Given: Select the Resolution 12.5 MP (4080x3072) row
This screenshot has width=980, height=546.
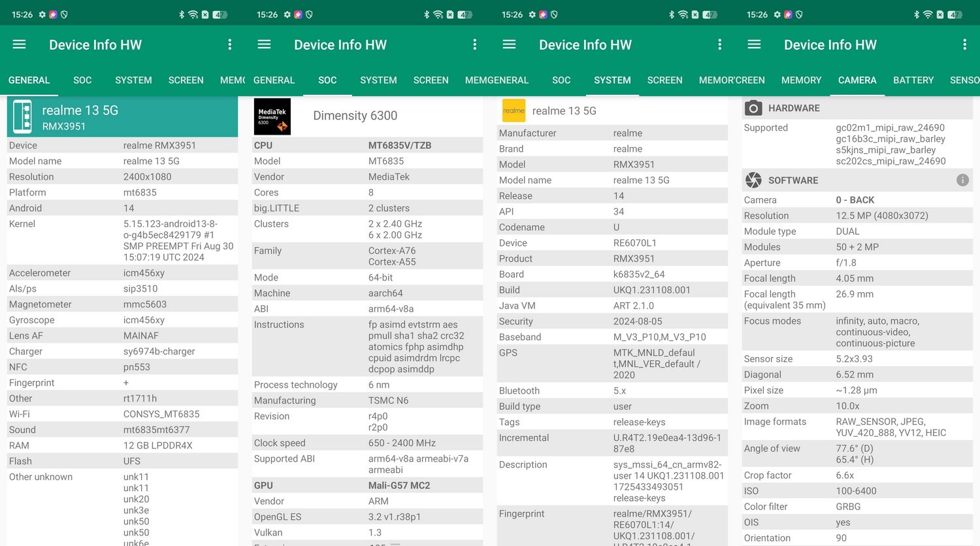Looking at the screenshot, I should point(857,216).
